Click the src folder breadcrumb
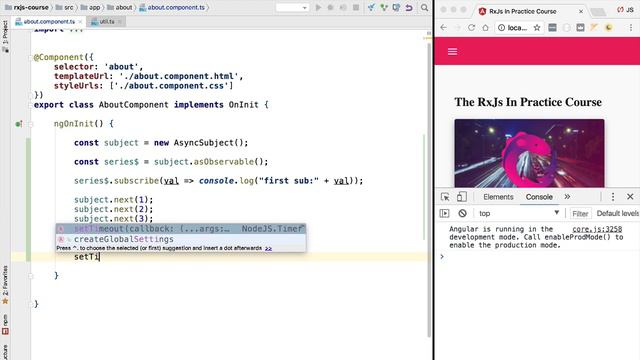The image size is (640, 360). coord(64,7)
